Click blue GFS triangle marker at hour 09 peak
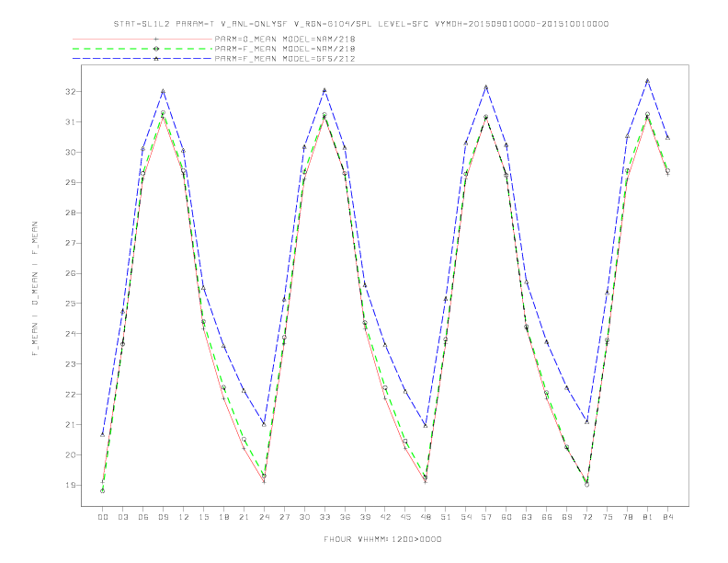 pyautogui.click(x=163, y=91)
